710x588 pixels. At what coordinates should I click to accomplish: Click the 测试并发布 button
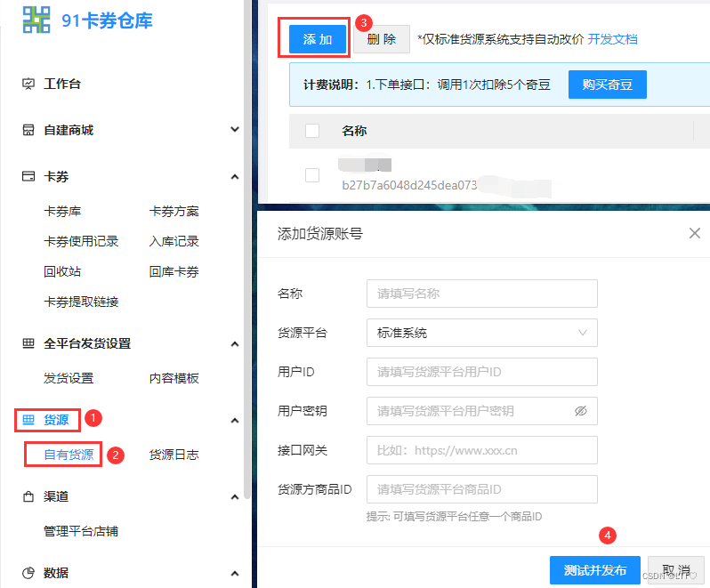pos(595,570)
